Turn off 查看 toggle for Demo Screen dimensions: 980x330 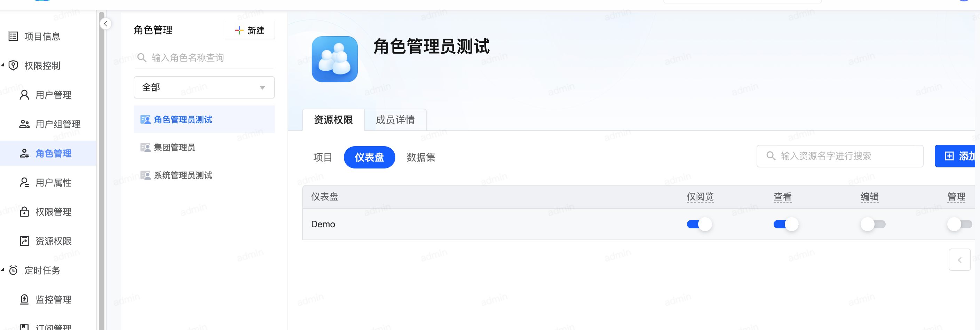pyautogui.click(x=785, y=224)
